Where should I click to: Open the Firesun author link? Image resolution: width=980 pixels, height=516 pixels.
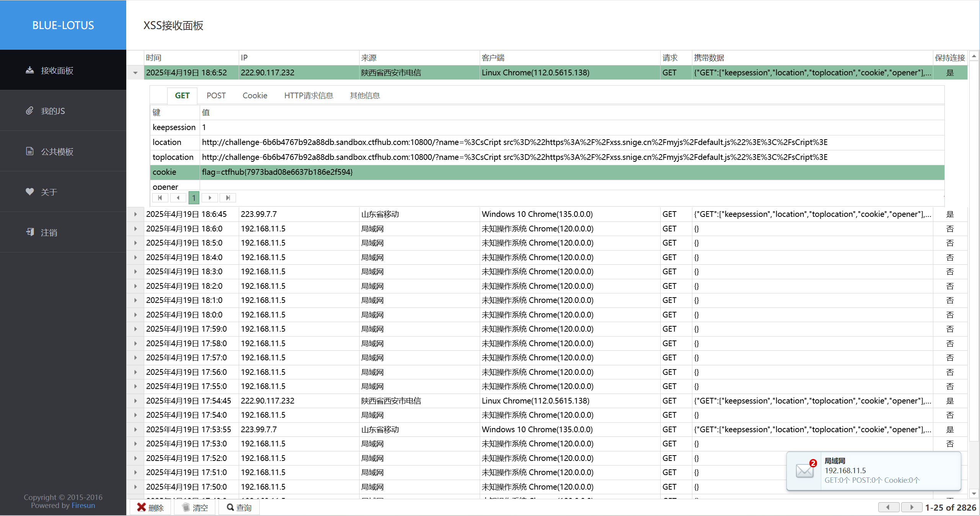pyautogui.click(x=83, y=505)
